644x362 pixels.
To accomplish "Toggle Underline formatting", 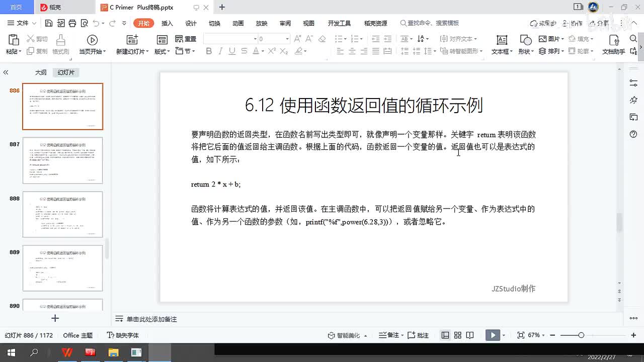I will [x=232, y=51].
